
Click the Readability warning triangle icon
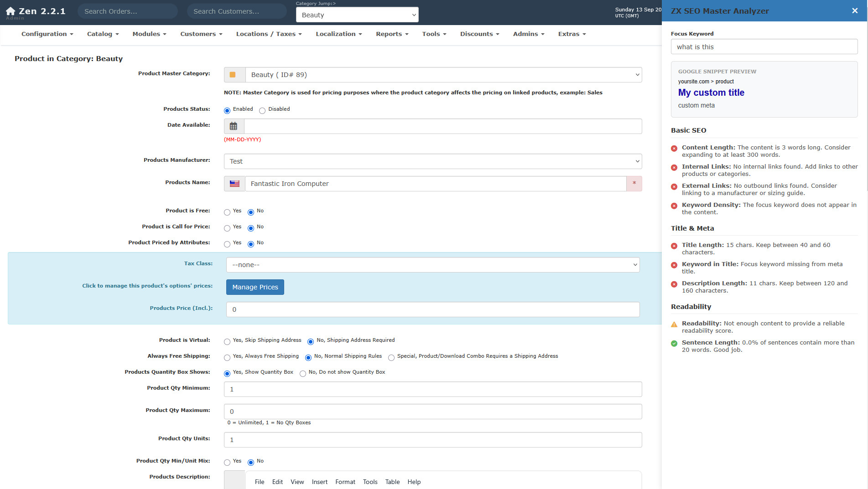click(674, 324)
